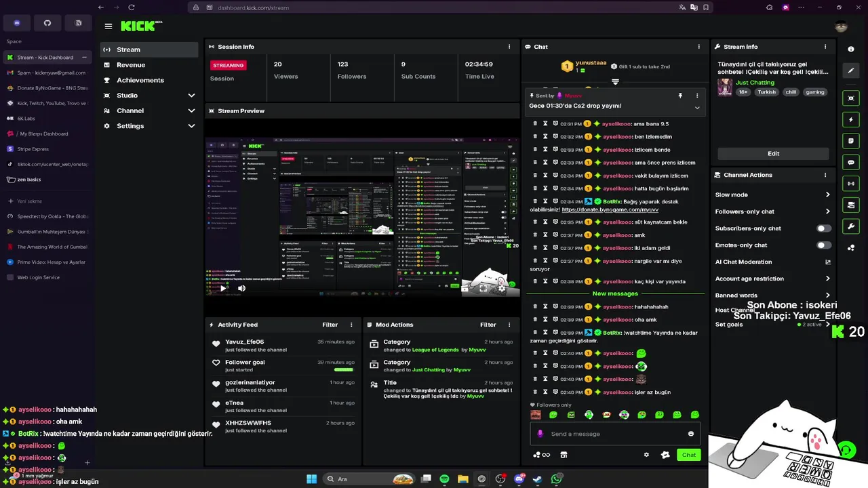The width and height of the screenshot is (868, 488).
Task: Click Edit button in Stream Info
Action: (773, 154)
